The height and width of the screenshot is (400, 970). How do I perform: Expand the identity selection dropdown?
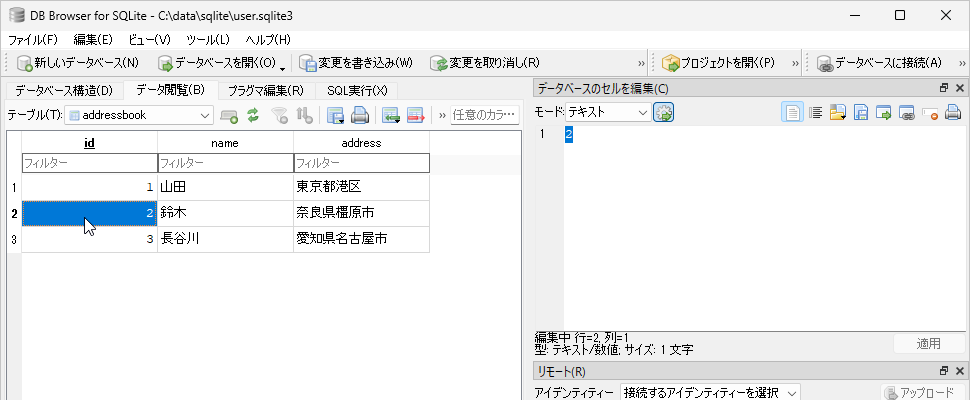pos(790,393)
